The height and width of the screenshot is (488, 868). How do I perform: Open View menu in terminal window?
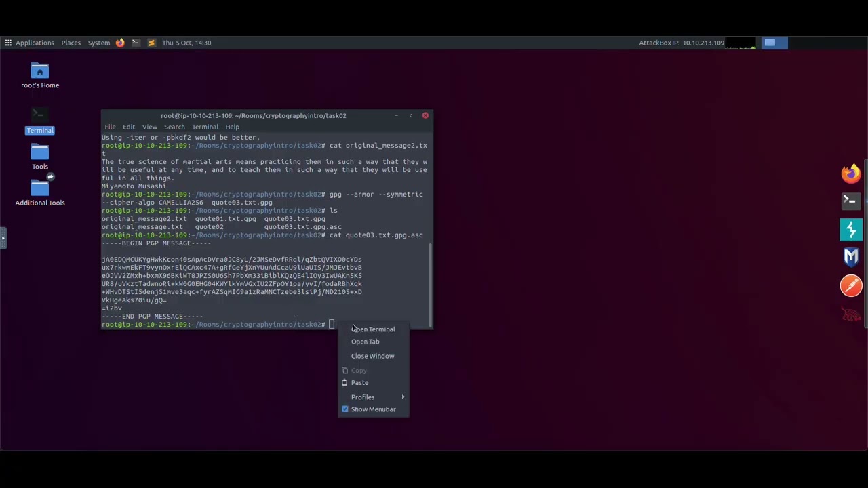[150, 127]
